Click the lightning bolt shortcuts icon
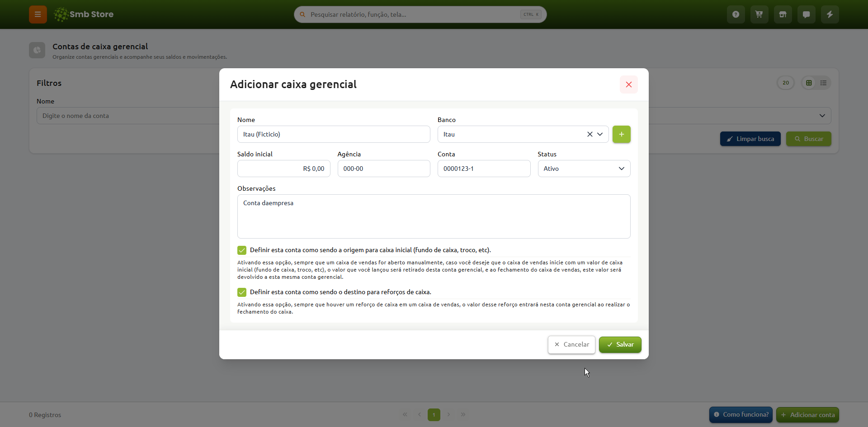Image resolution: width=868 pixels, height=427 pixels. coord(830,14)
